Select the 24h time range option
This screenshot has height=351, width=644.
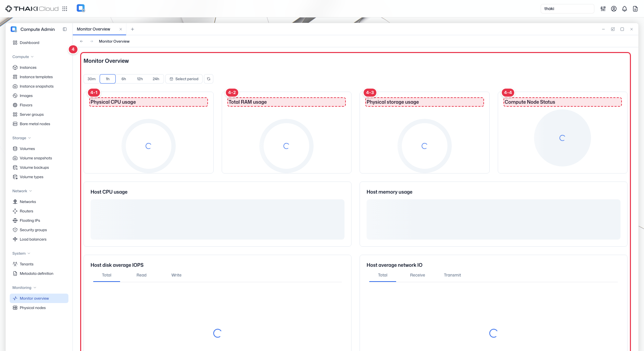(156, 79)
